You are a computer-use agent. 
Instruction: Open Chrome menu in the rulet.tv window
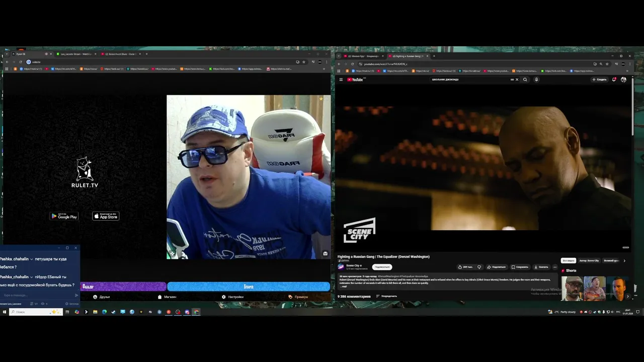(326, 62)
